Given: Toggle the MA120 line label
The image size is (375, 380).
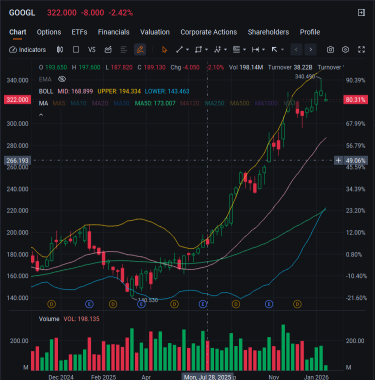Looking at the screenshot, I should click(190, 103).
